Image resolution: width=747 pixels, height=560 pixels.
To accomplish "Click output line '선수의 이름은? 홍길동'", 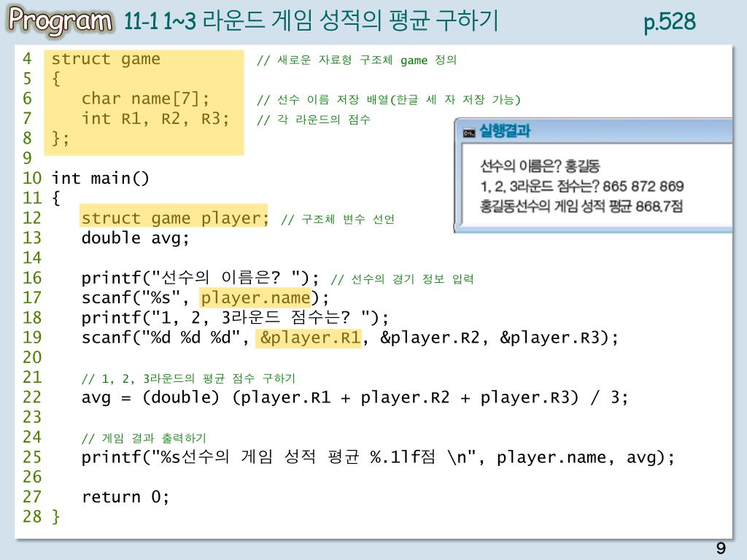I will pos(540,166).
